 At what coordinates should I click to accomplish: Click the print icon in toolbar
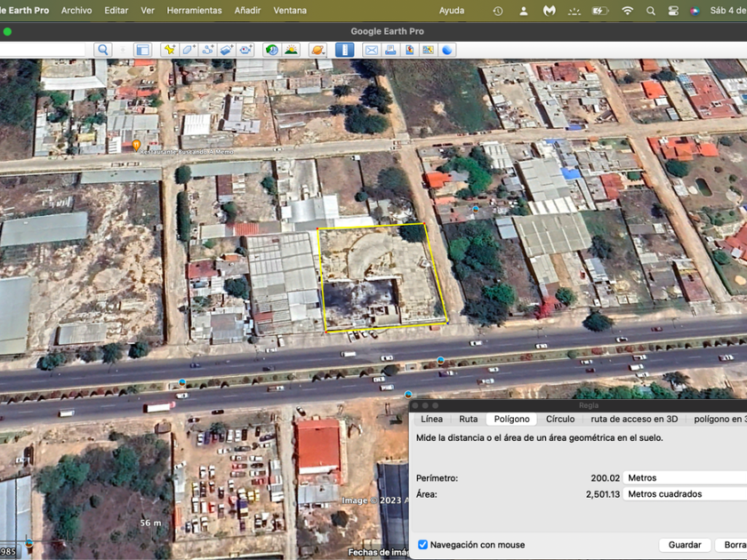click(x=390, y=50)
